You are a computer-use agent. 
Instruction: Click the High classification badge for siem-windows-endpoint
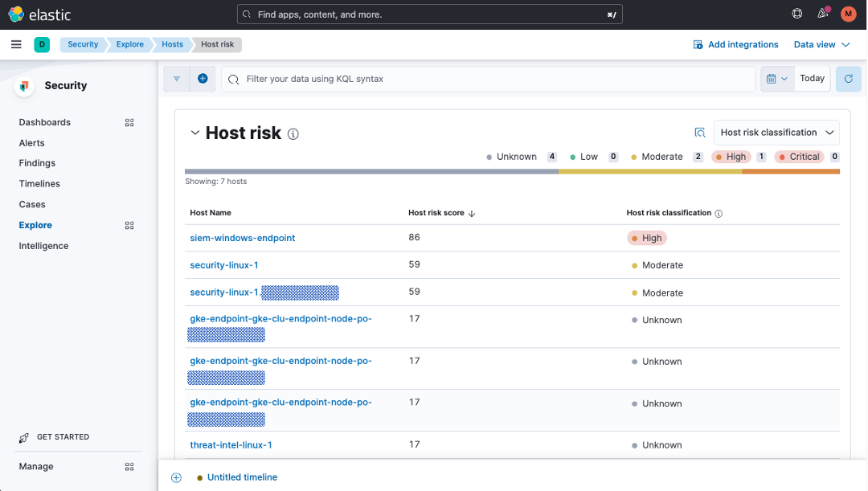click(x=646, y=238)
